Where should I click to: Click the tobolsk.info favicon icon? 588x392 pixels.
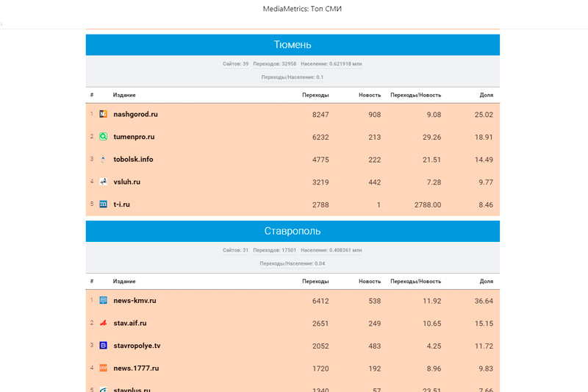point(104,160)
